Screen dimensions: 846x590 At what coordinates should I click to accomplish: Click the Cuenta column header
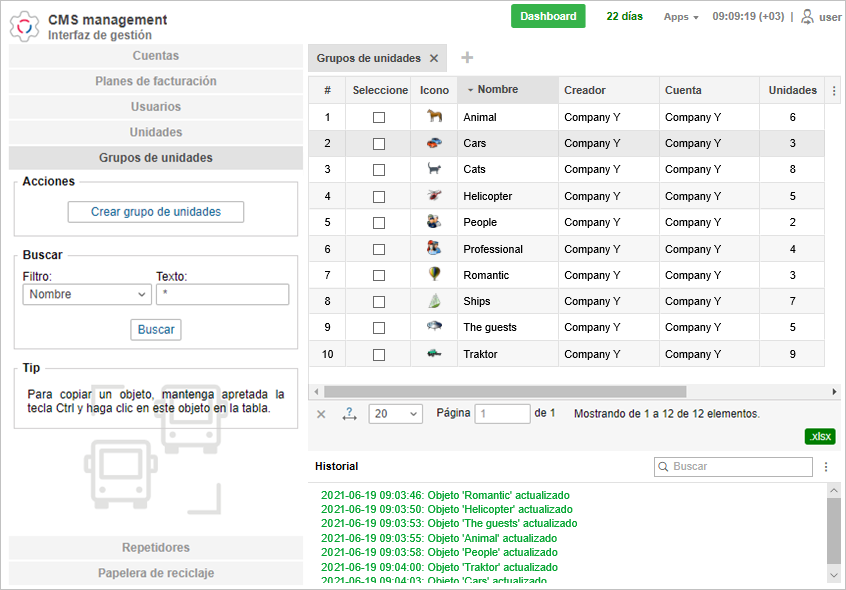709,90
